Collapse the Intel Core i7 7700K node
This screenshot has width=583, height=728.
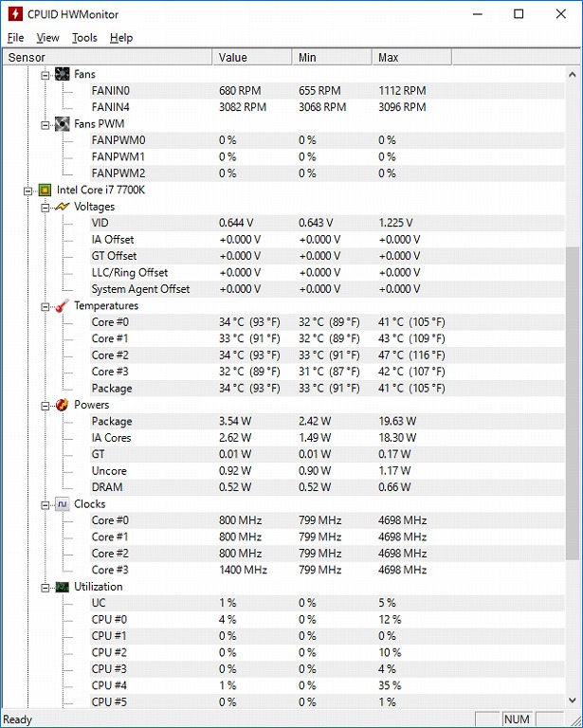coord(27,190)
